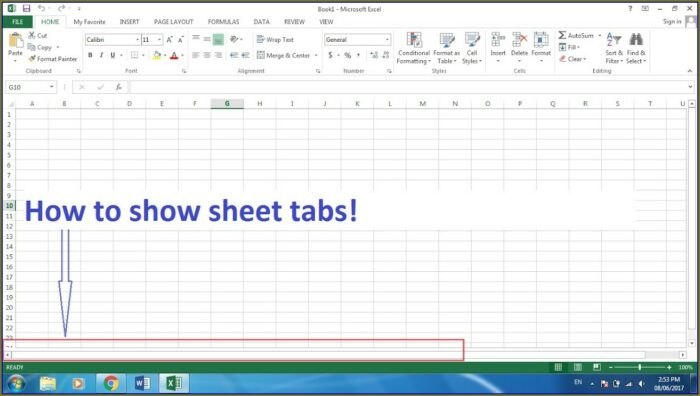Activate the Format Painter tool

pyautogui.click(x=53, y=58)
